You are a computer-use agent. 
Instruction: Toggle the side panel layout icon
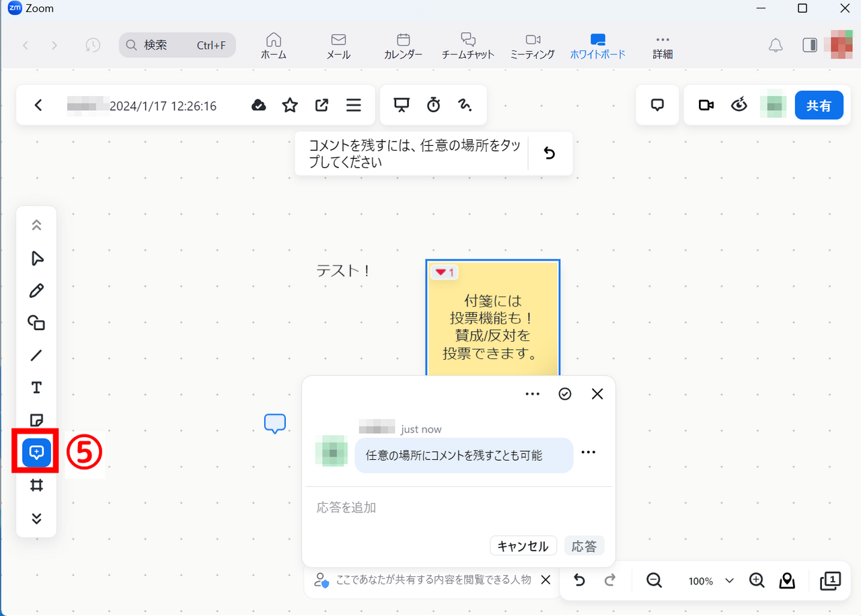810,45
